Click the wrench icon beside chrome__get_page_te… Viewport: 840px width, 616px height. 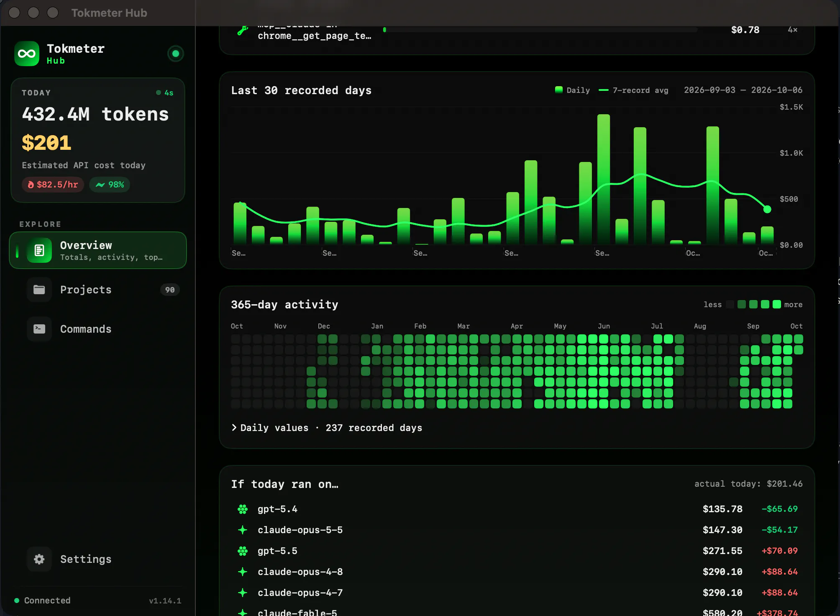pos(243,30)
